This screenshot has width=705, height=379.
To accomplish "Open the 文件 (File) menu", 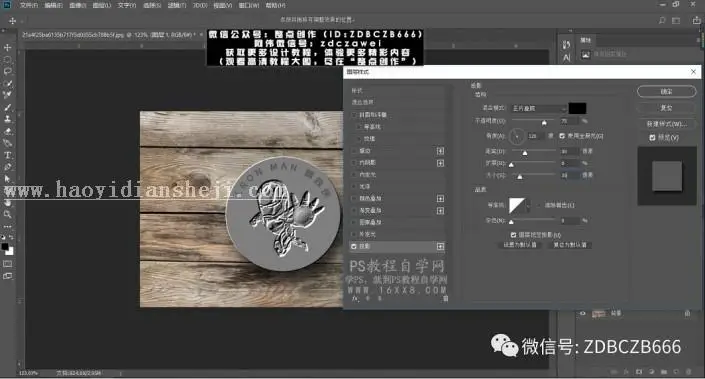I will tap(29, 5).
